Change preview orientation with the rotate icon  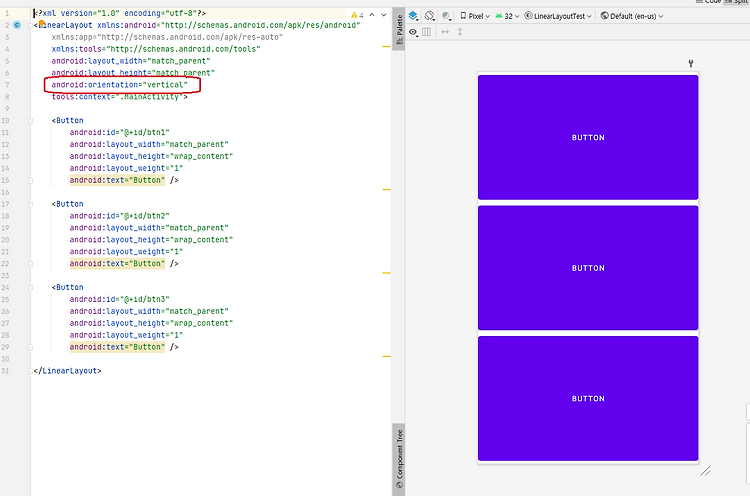(430, 16)
